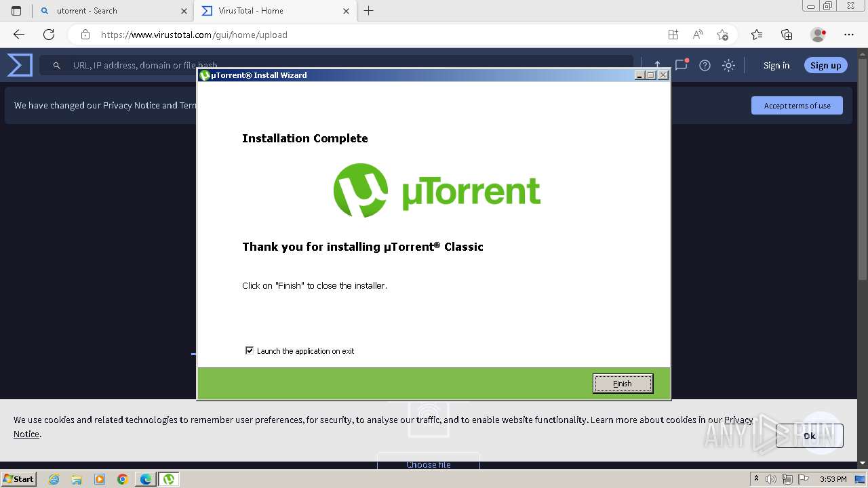Click the Sign in link
Viewport: 868px width, 488px height.
pyautogui.click(x=776, y=65)
